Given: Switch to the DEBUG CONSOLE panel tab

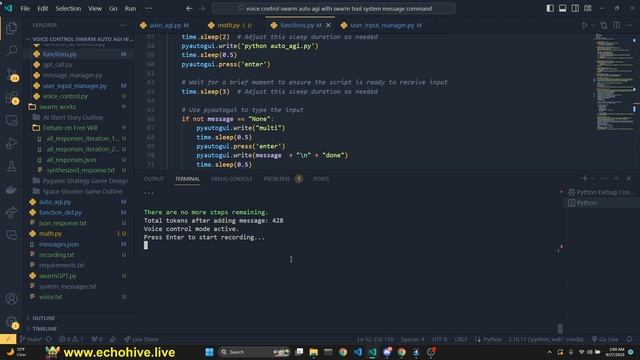Looking at the screenshot, I should [x=231, y=179].
